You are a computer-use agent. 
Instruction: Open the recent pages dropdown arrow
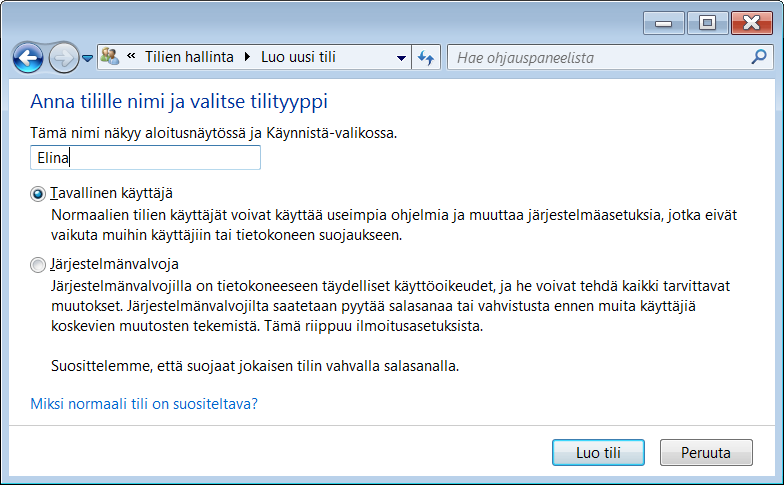coord(88,58)
